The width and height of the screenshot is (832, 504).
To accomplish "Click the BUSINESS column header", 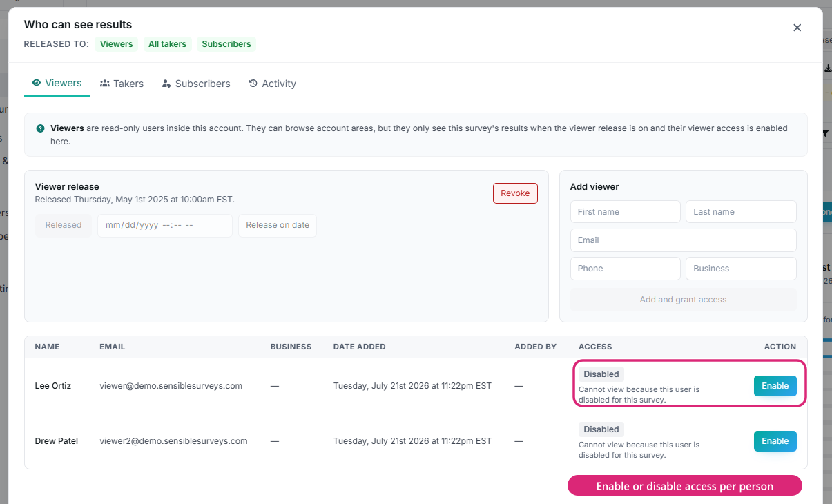I will click(x=291, y=347).
